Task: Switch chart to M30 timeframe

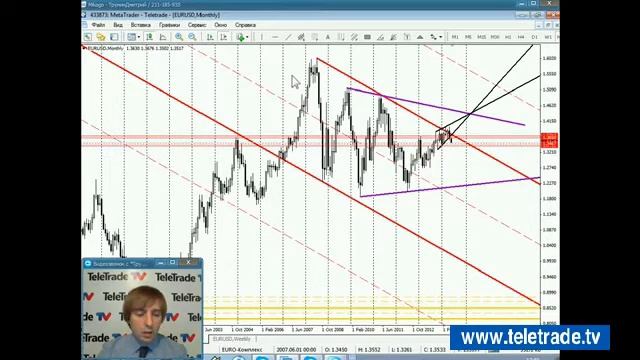Action: pyautogui.click(x=495, y=37)
